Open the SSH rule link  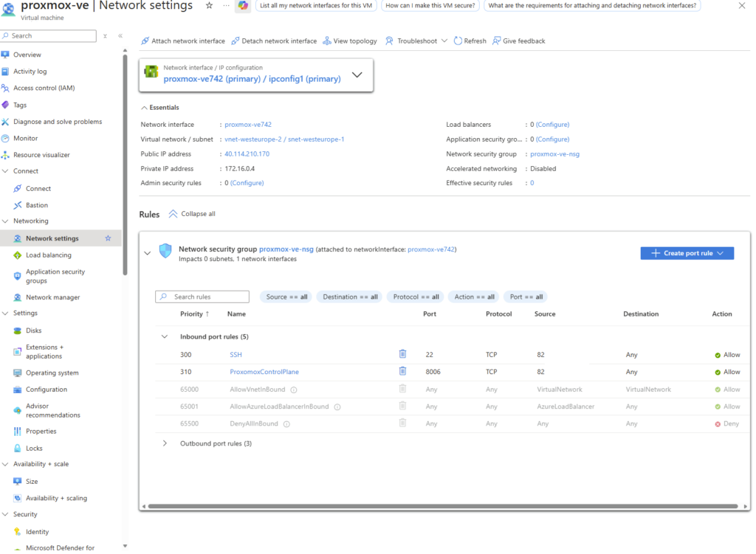tap(236, 355)
